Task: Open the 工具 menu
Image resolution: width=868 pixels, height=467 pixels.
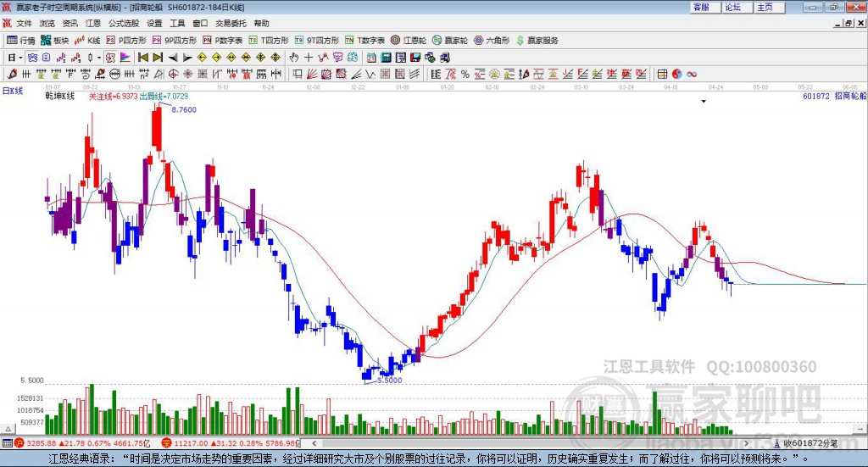Action: (177, 23)
